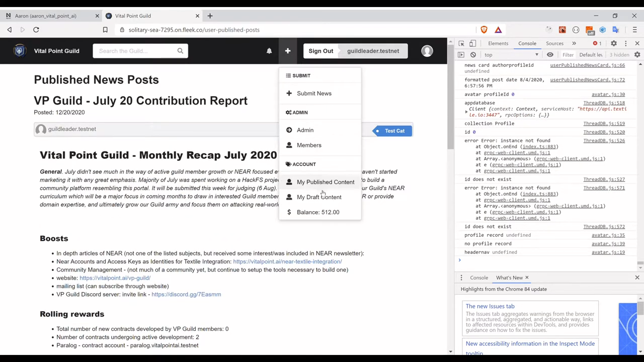Click the Balance: 512.00 entry
Image resolution: width=644 pixels, height=362 pixels.
(318, 212)
